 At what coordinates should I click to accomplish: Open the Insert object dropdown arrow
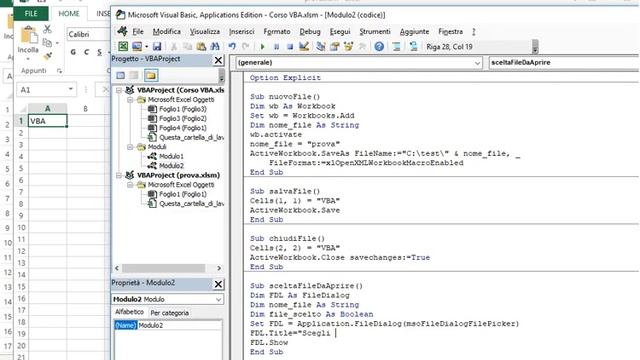point(146,47)
